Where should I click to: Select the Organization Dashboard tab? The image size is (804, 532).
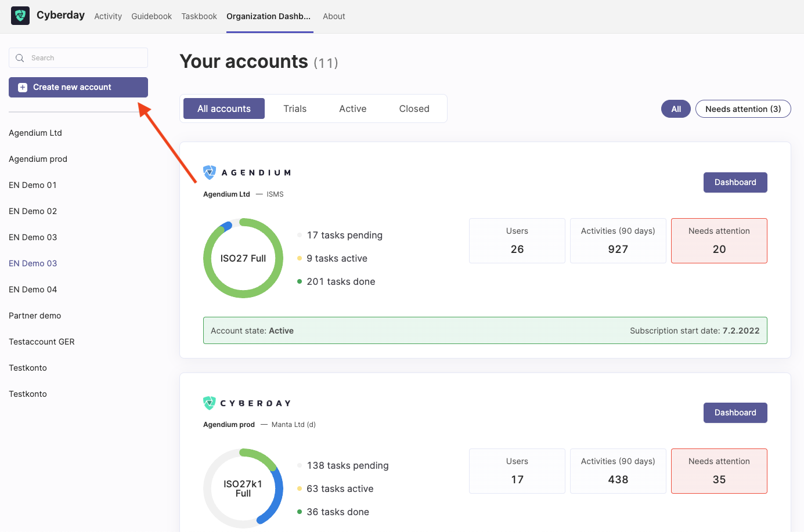269,16
